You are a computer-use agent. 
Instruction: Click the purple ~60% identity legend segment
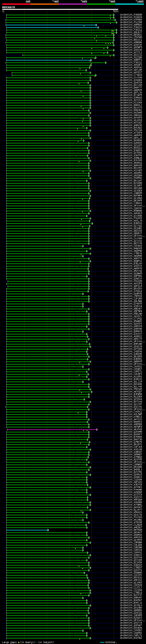click(x=73, y=4)
